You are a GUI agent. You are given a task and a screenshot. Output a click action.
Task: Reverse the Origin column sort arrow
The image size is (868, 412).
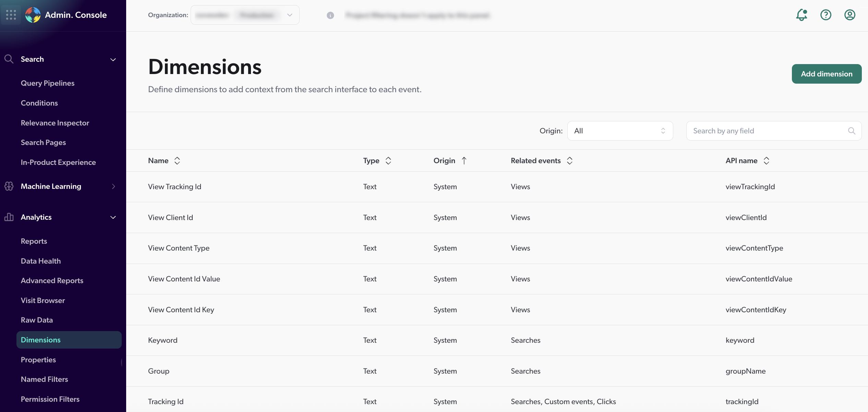465,160
